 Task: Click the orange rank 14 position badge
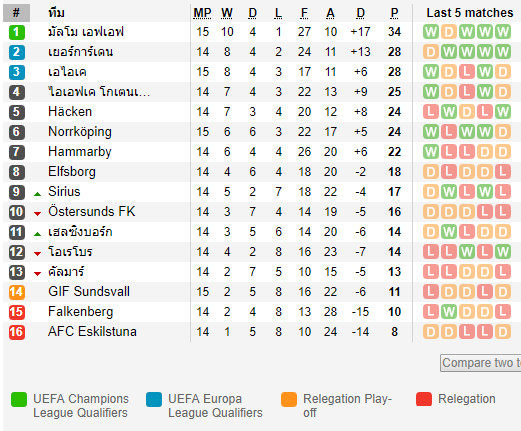tap(17, 292)
